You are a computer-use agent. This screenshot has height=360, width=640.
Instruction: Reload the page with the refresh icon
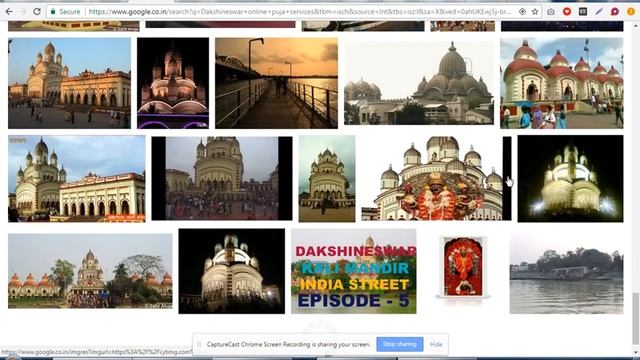coord(37,12)
